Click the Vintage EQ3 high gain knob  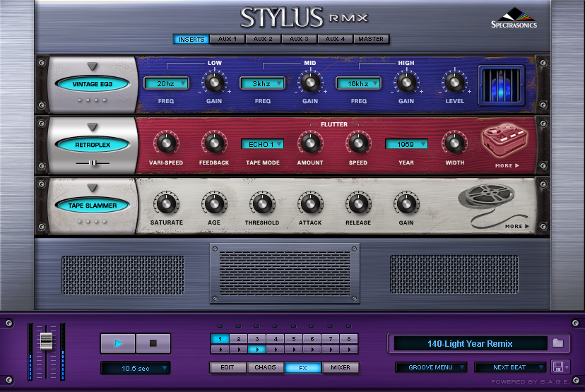pyautogui.click(x=406, y=83)
